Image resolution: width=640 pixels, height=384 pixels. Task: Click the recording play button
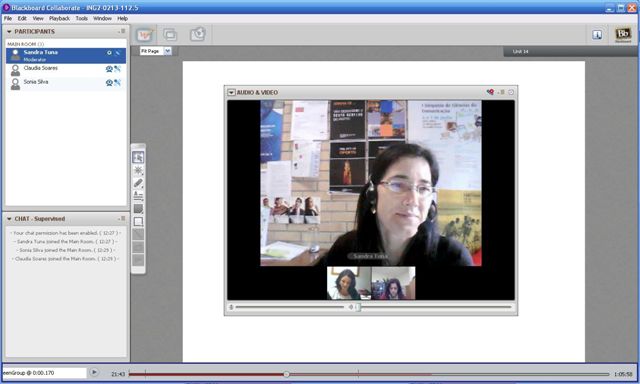point(94,372)
